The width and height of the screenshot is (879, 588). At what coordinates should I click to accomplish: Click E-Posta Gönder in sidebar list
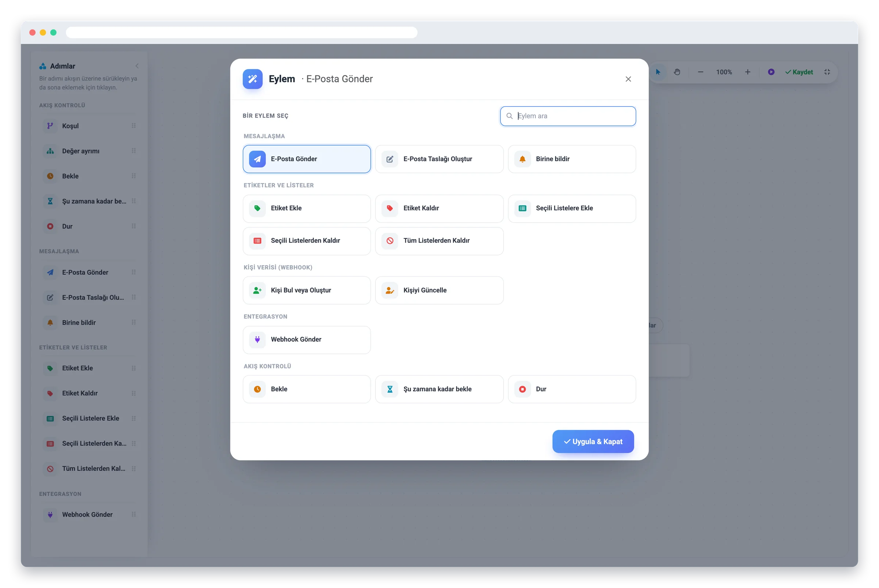point(89,273)
